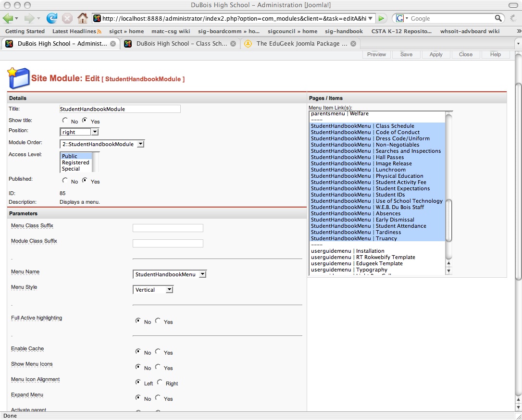
Task: Open the Menu Style dropdown set to Vertical
Action: 153,290
